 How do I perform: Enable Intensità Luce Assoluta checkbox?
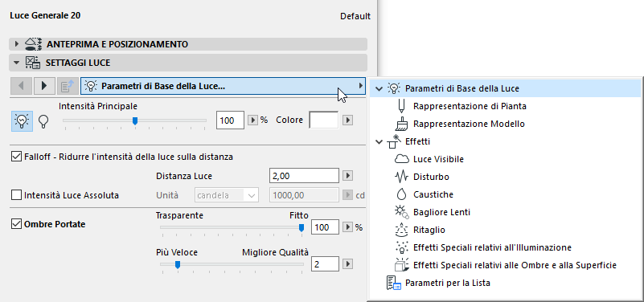pyautogui.click(x=16, y=195)
